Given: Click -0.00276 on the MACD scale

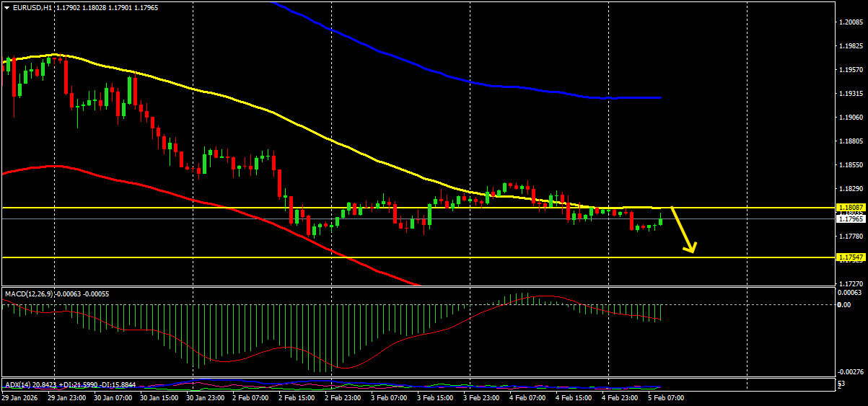Looking at the screenshot, I should pos(851,372).
